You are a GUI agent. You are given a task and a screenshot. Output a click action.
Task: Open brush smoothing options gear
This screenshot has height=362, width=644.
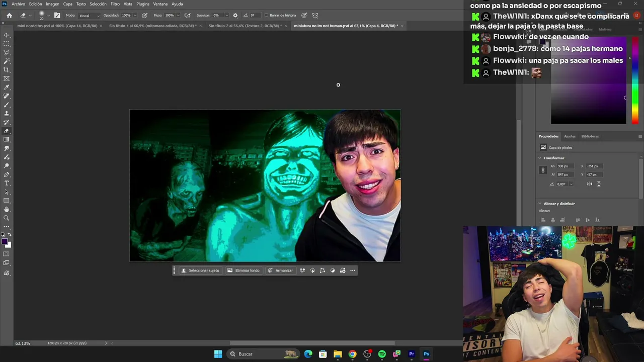[235, 15]
